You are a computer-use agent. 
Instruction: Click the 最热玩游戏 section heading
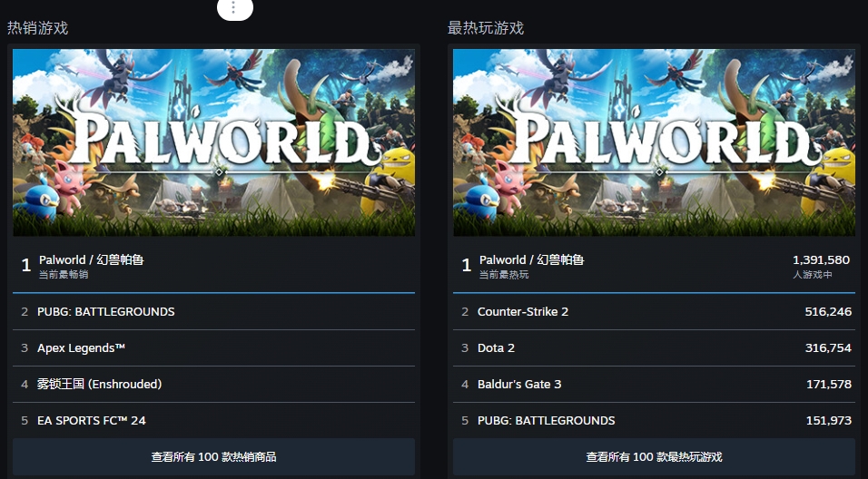pyautogui.click(x=486, y=28)
